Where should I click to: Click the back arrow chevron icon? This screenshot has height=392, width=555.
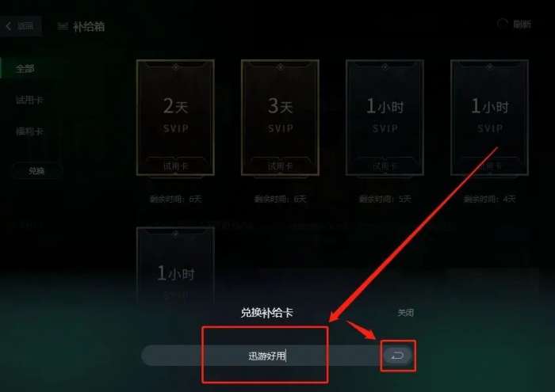tap(9, 25)
